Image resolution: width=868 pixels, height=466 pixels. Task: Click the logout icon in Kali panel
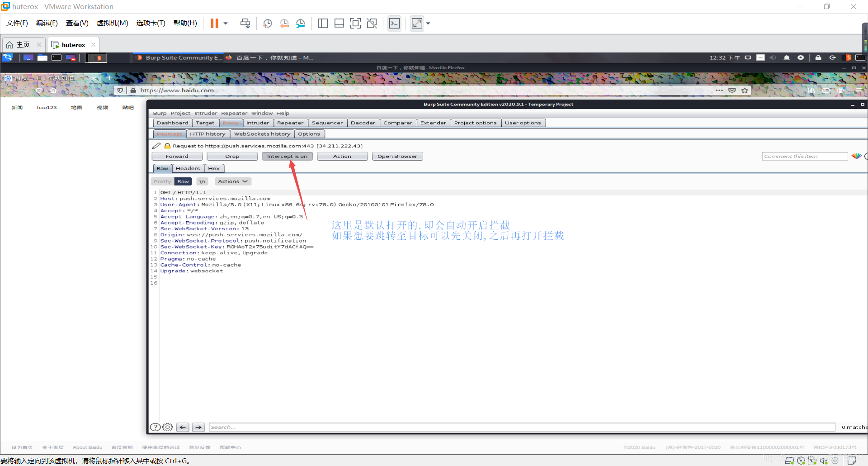832,57
